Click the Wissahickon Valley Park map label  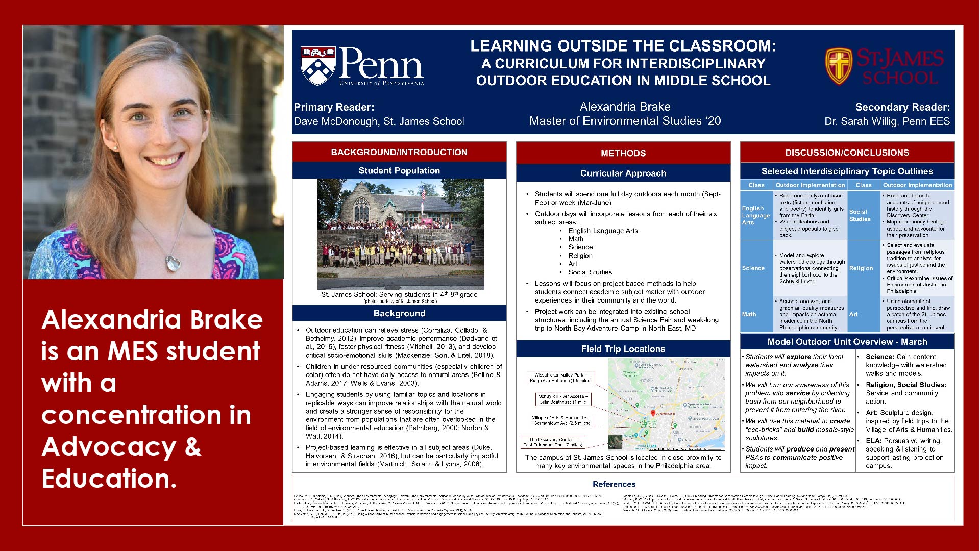(x=560, y=378)
